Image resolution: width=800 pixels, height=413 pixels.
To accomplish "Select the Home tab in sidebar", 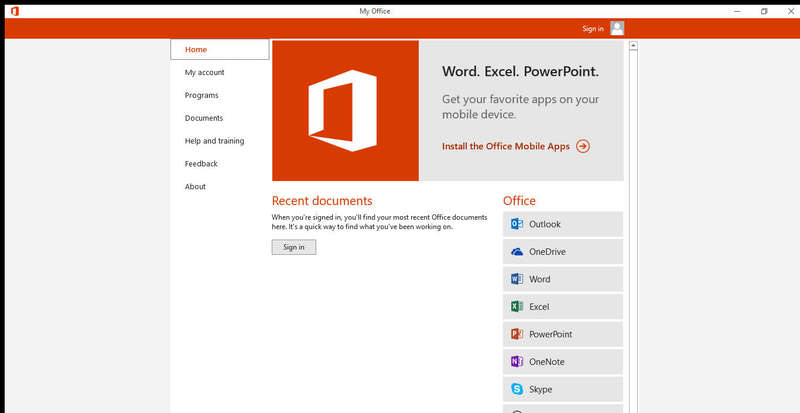I will (220, 50).
